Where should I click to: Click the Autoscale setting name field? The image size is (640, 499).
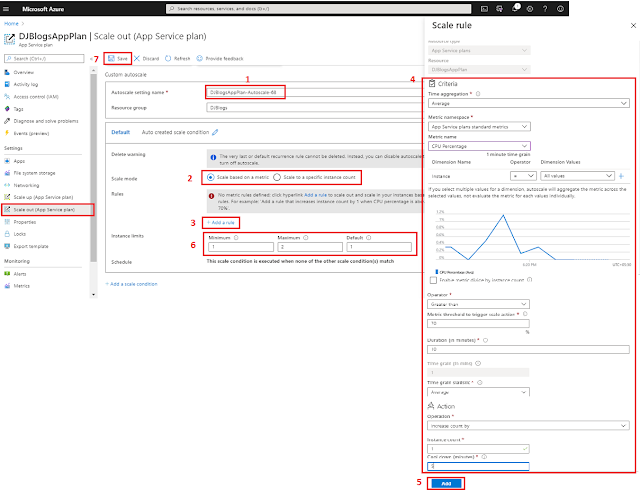[x=314, y=92]
